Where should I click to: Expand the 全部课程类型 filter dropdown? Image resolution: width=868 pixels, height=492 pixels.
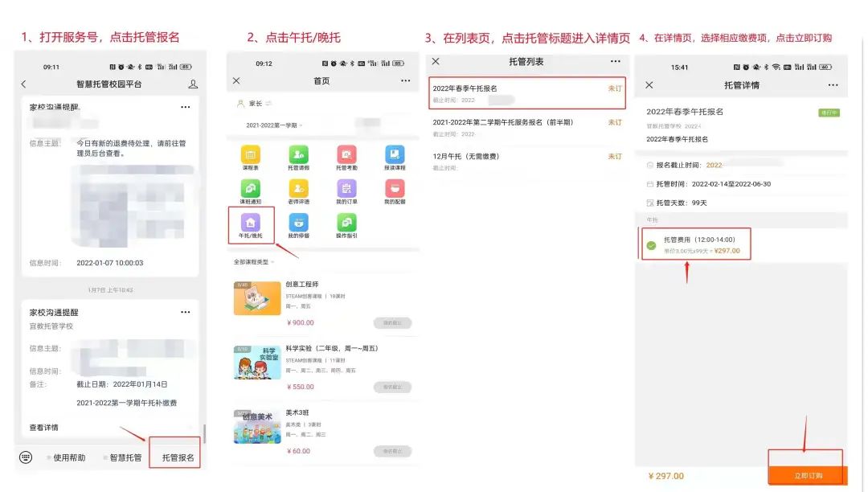[254, 262]
